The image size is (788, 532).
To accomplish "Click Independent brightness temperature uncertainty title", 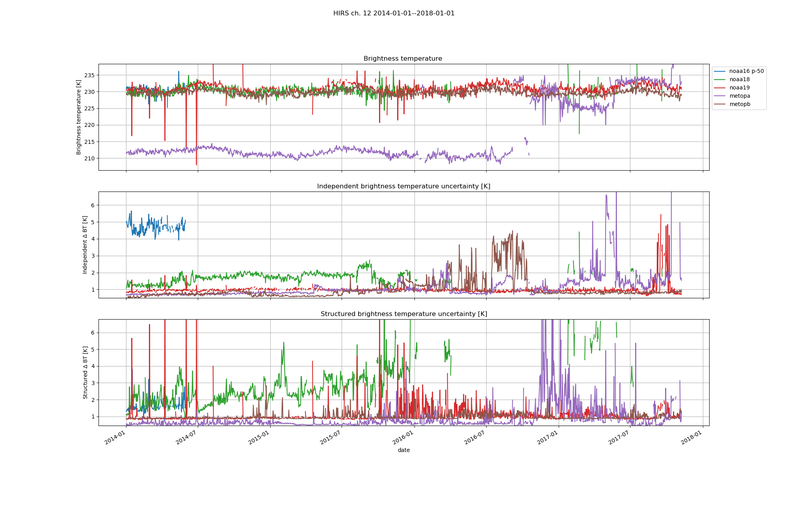I will [x=403, y=186].
